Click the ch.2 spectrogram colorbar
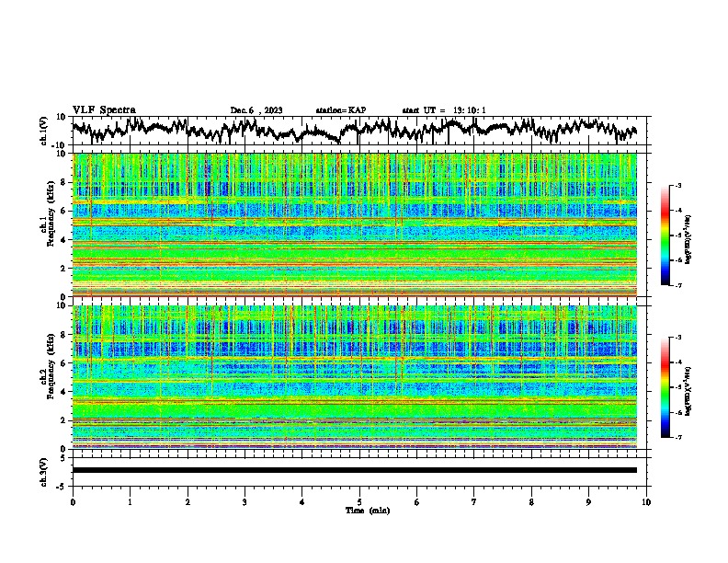The width and height of the screenshot is (728, 563). [665, 387]
